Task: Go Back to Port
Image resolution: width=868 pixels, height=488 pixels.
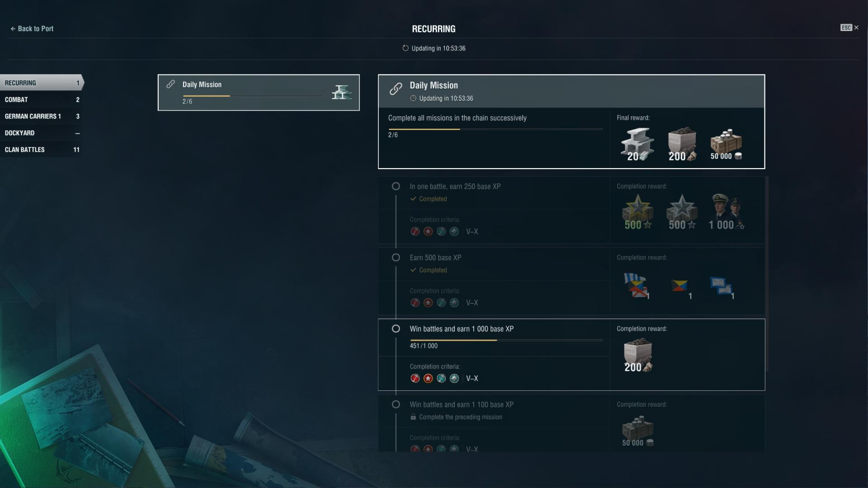Action: click(x=32, y=28)
